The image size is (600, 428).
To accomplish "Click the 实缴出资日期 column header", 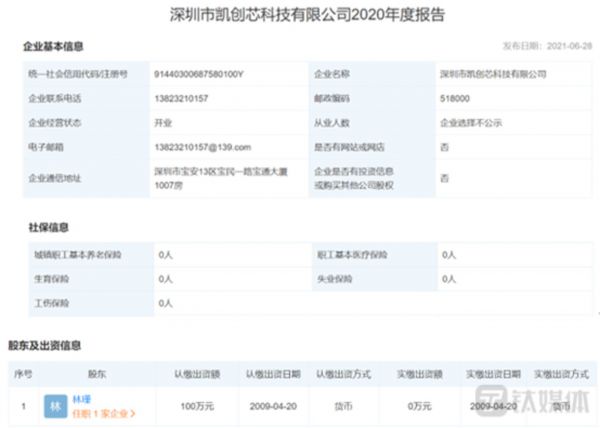I will click(x=491, y=373).
